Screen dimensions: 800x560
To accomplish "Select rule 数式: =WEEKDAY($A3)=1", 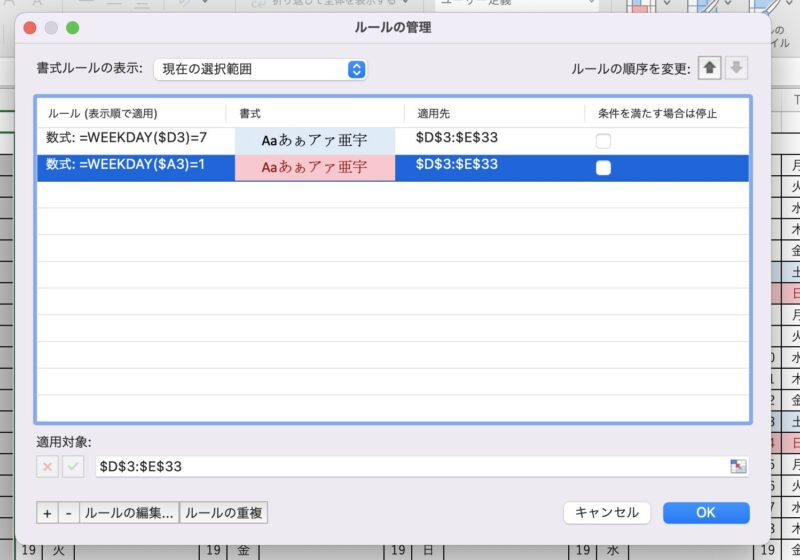I will [x=126, y=164].
